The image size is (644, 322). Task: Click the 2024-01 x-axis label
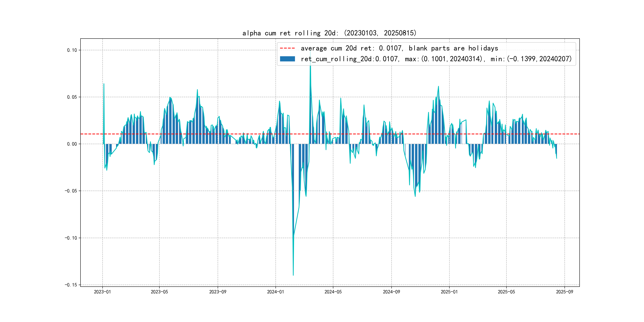[275, 292]
